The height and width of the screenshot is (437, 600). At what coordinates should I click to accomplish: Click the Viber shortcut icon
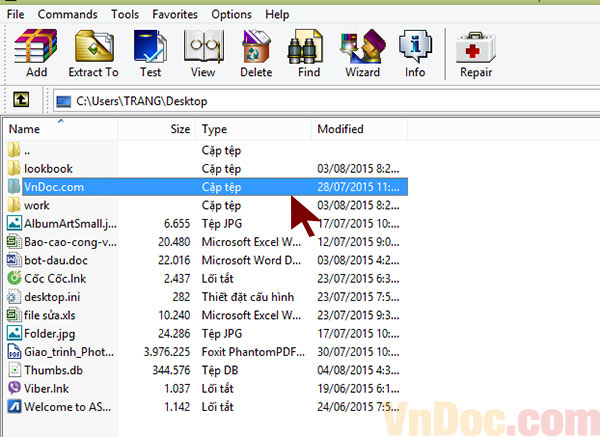[x=14, y=388]
